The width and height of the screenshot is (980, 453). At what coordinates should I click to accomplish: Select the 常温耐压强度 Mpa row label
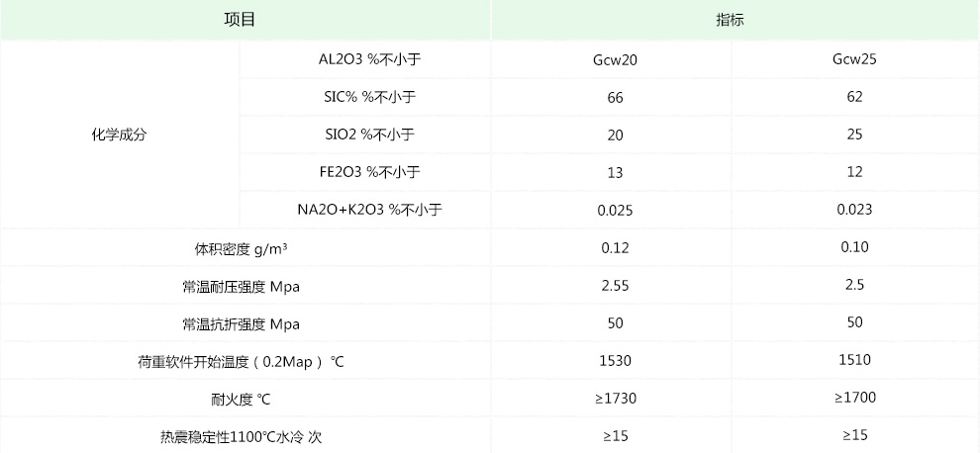[241, 287]
